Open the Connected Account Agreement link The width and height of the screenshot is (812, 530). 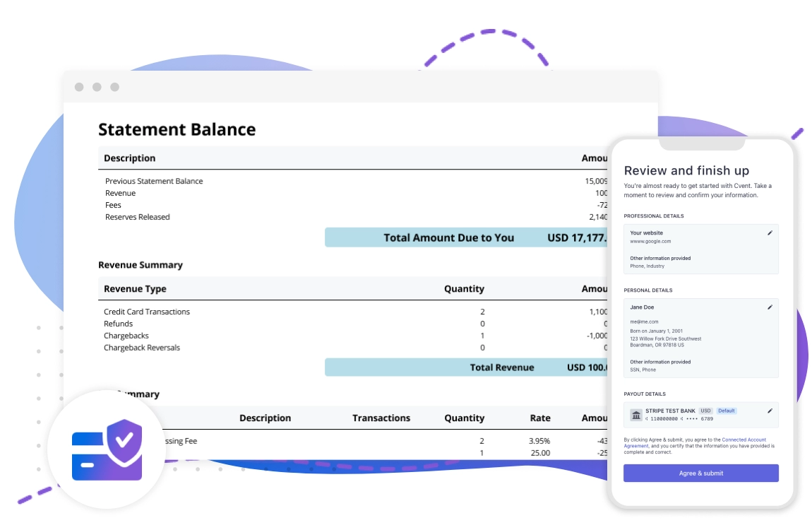(747, 440)
